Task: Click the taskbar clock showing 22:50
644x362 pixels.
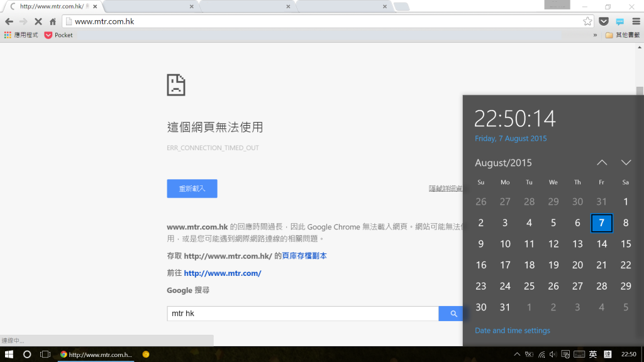Action: pos(628,354)
